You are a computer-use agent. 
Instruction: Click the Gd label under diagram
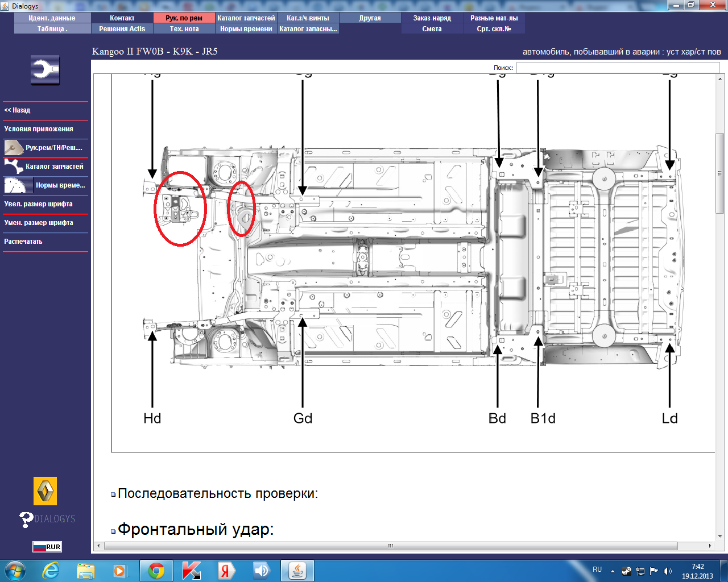pos(303,418)
